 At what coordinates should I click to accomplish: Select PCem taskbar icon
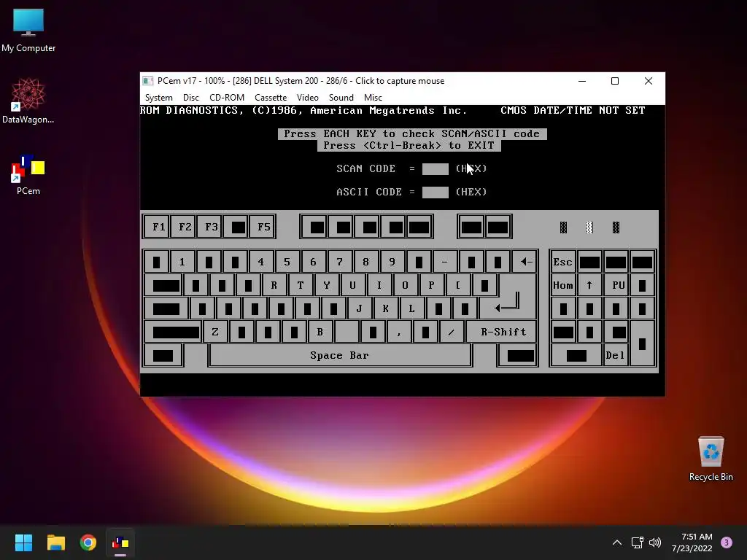coord(120,542)
